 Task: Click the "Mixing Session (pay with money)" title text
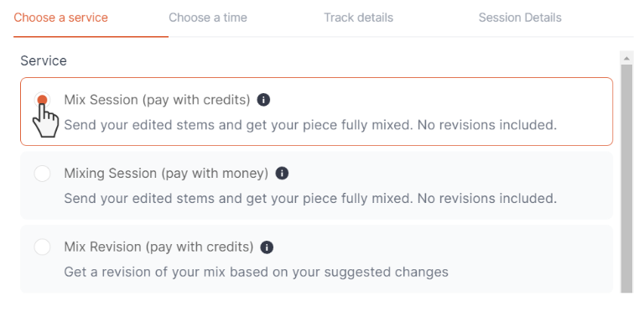click(x=166, y=174)
